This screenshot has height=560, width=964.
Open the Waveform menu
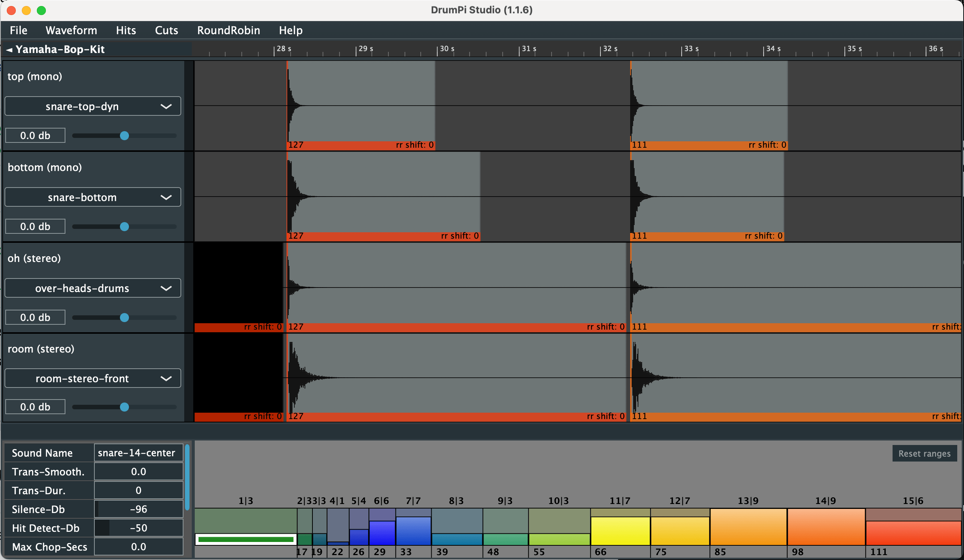(x=71, y=30)
